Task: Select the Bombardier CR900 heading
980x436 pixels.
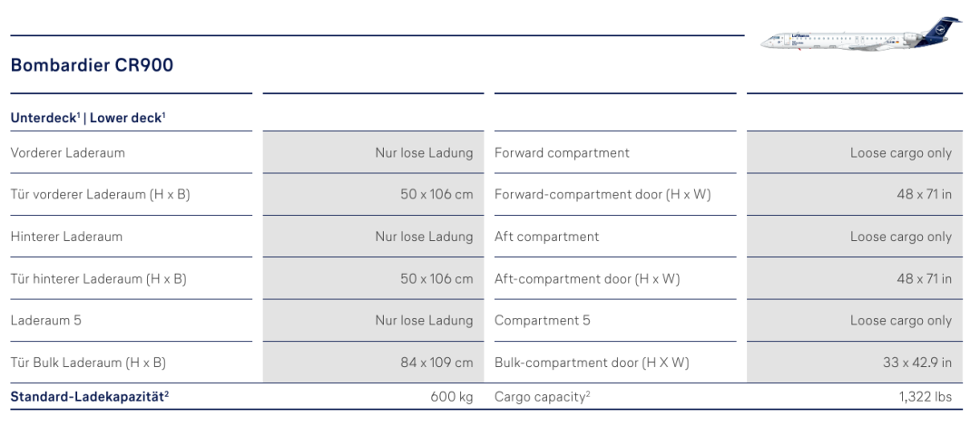Action: [x=92, y=65]
